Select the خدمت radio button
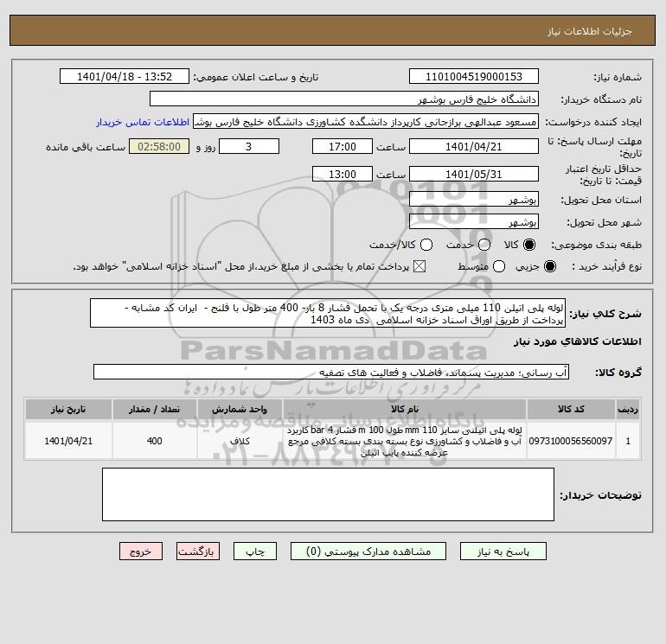This screenshot has height=644, width=666. coord(484,245)
